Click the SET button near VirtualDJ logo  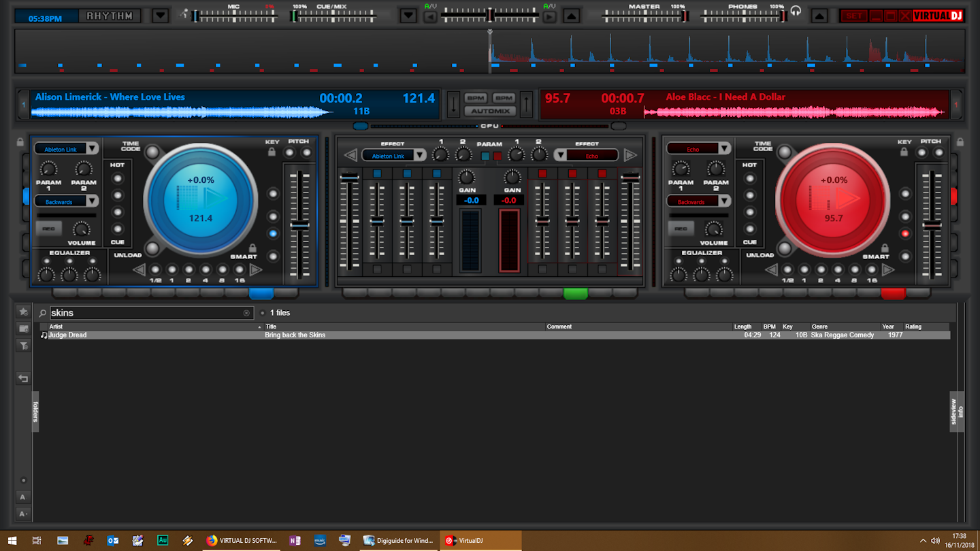[853, 16]
